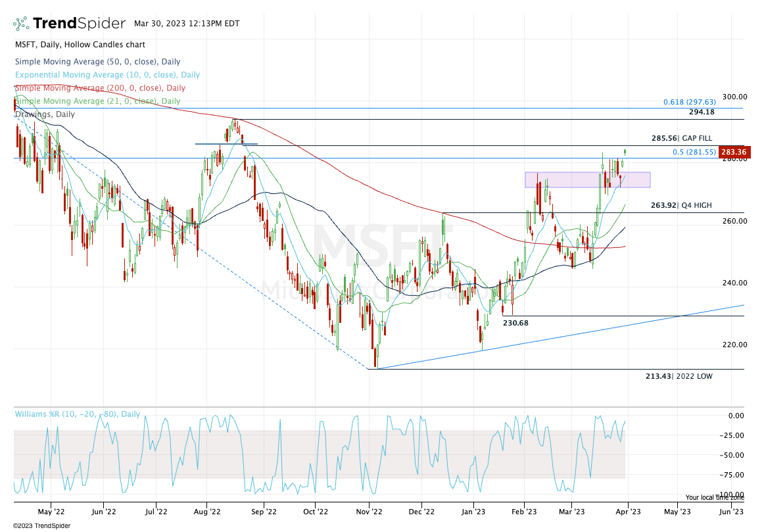Click the 0.5 (281.55) Fibonacci label
The height and width of the screenshot is (532, 764).
(694, 152)
